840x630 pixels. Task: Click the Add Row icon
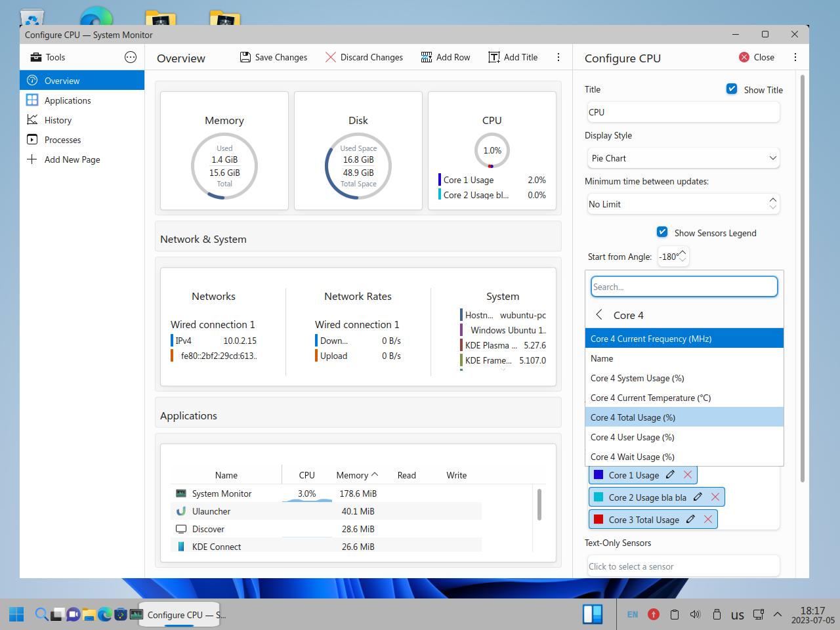pos(427,57)
